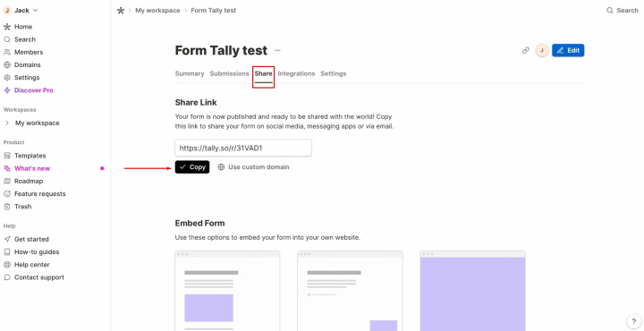Click the Tally asterisk logo in breadcrumb

[x=121, y=11]
